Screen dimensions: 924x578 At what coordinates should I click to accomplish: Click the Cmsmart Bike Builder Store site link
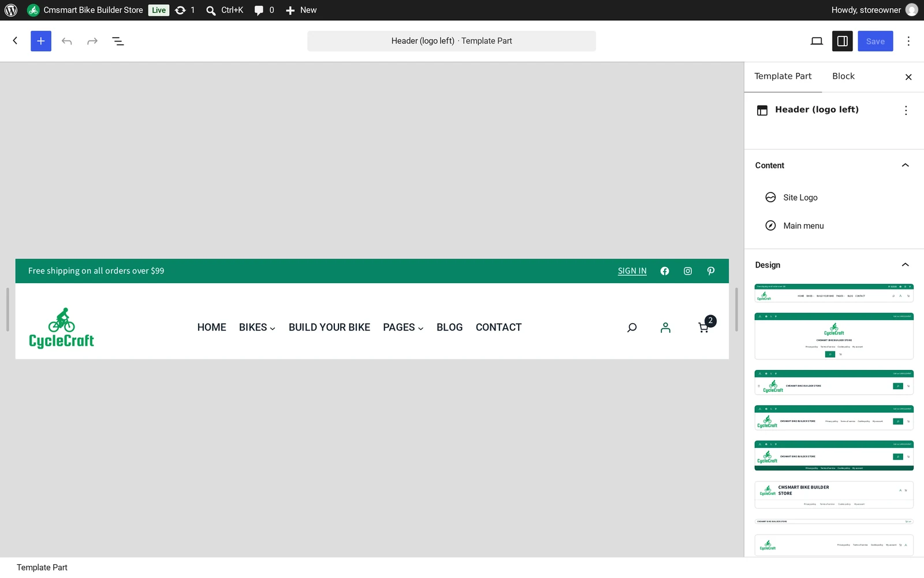tap(85, 10)
